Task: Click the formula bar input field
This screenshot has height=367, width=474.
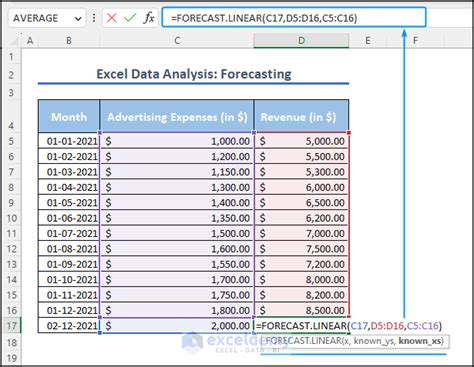Action: [294, 17]
